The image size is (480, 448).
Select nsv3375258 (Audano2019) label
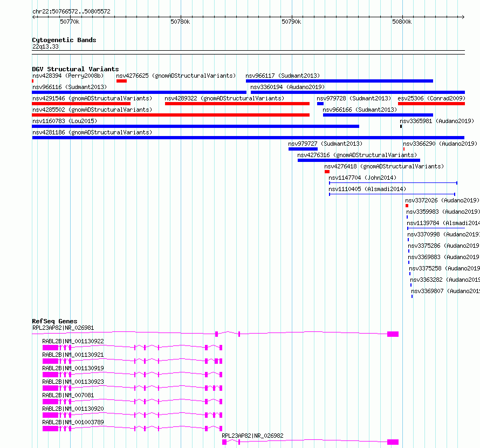pos(444,268)
